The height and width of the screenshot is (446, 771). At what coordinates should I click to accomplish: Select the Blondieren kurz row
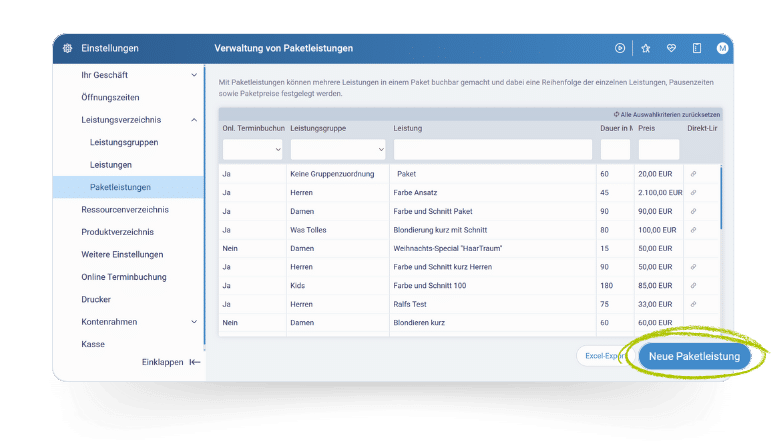pos(470,323)
